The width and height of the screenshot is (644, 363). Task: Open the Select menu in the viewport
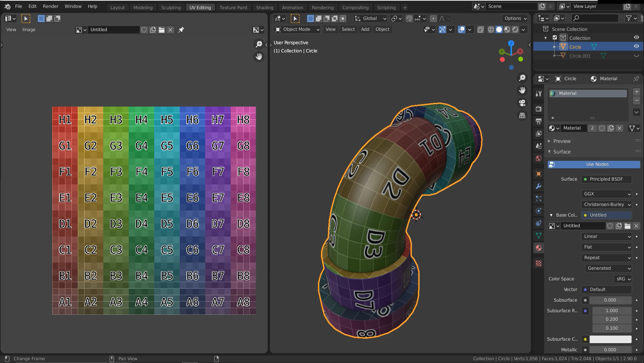[348, 29]
